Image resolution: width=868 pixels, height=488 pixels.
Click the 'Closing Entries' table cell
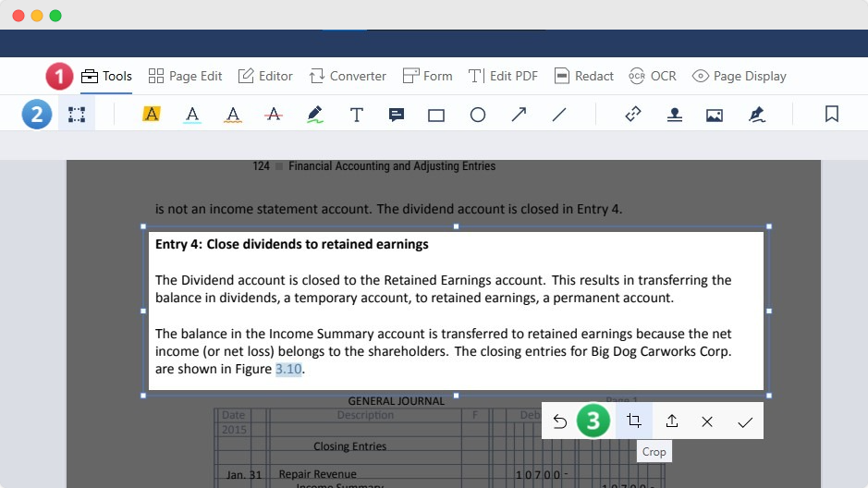click(x=349, y=446)
